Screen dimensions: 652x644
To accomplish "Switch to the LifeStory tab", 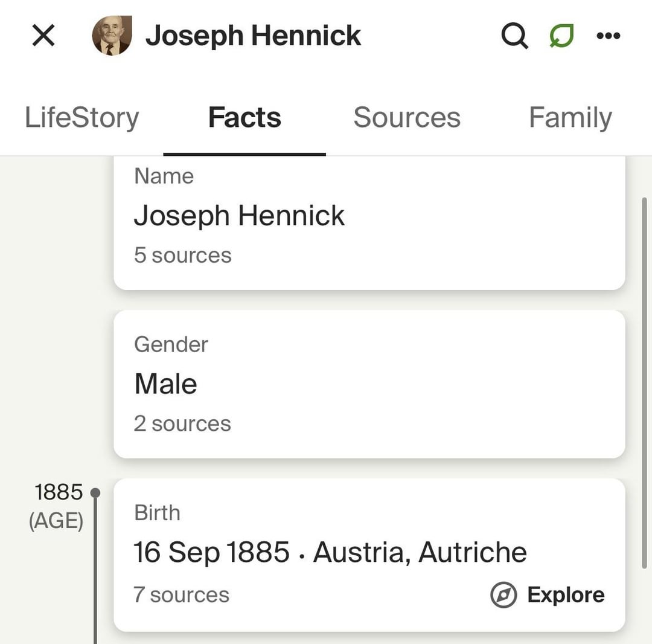I will coord(81,118).
